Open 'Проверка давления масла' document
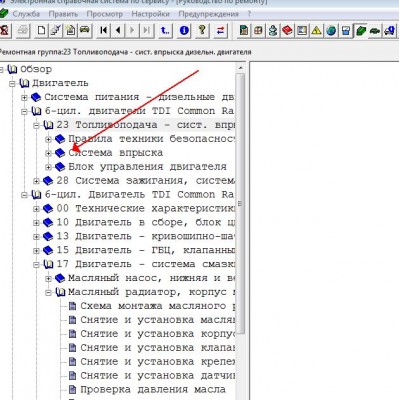The image size is (399, 400). [x=153, y=389]
